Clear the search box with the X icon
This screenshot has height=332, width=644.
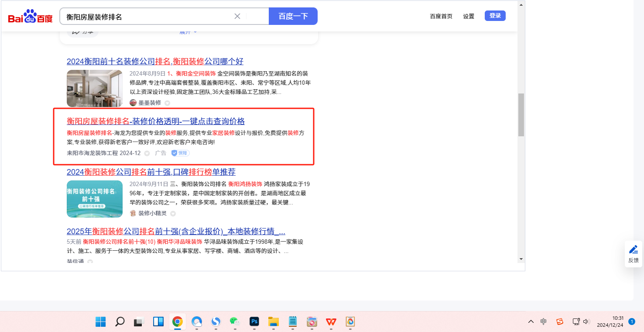coord(237,16)
